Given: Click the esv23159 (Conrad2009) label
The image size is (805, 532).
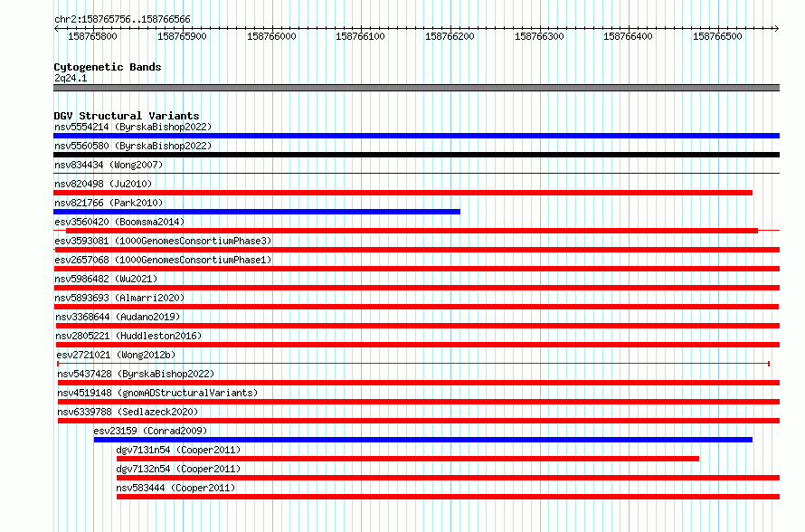Looking at the screenshot, I should (x=150, y=431).
